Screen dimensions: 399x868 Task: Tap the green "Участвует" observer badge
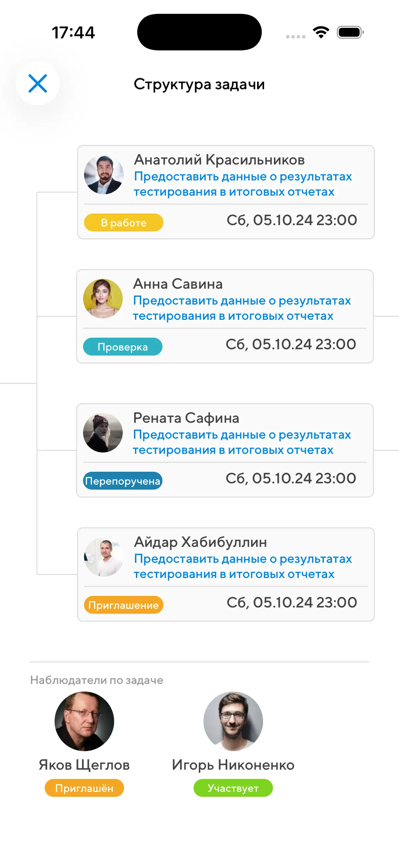click(233, 788)
